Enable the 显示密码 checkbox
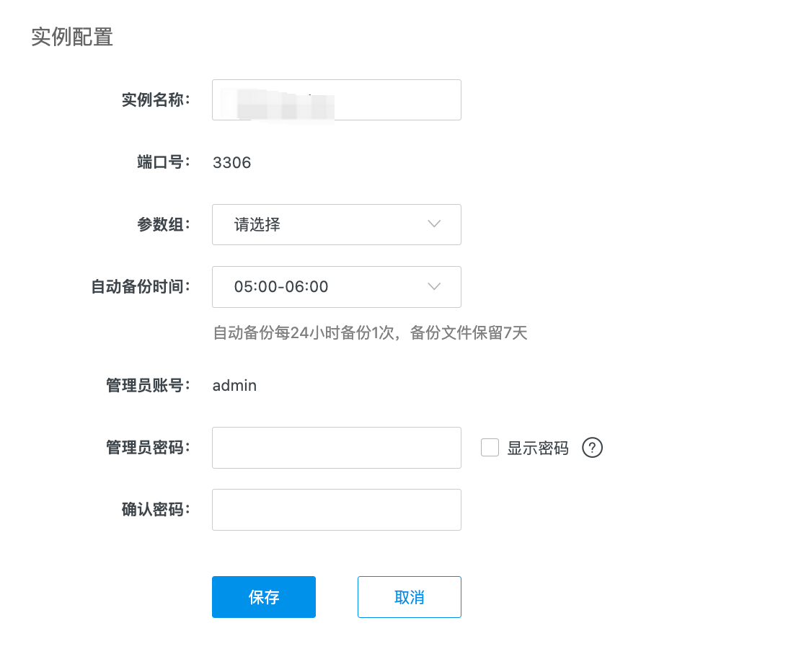 pos(490,448)
